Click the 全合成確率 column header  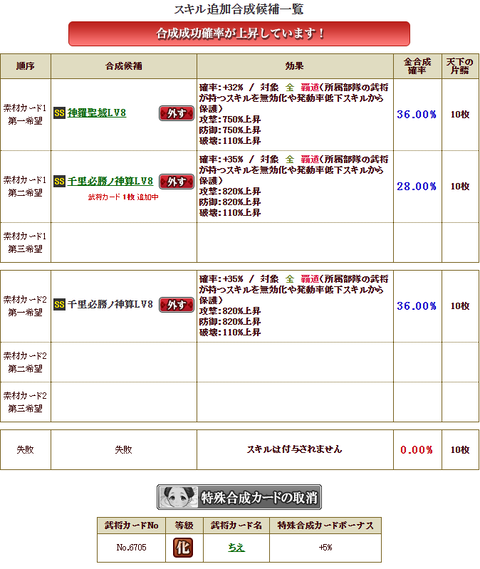tap(417, 66)
